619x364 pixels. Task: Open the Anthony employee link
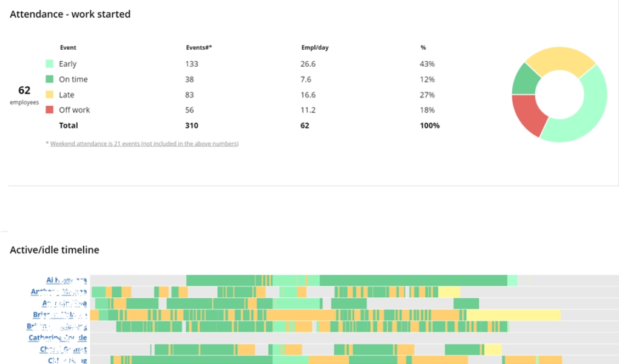coord(59,292)
